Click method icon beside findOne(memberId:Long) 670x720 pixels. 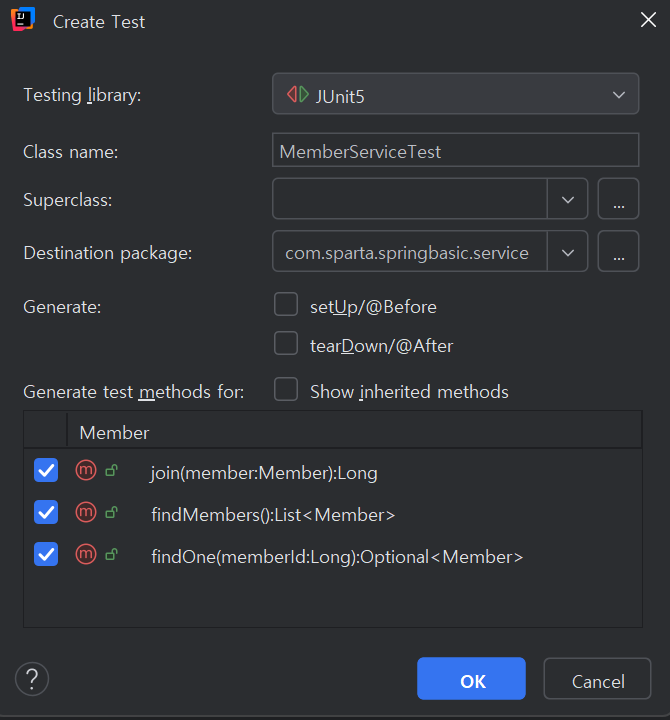(86, 554)
